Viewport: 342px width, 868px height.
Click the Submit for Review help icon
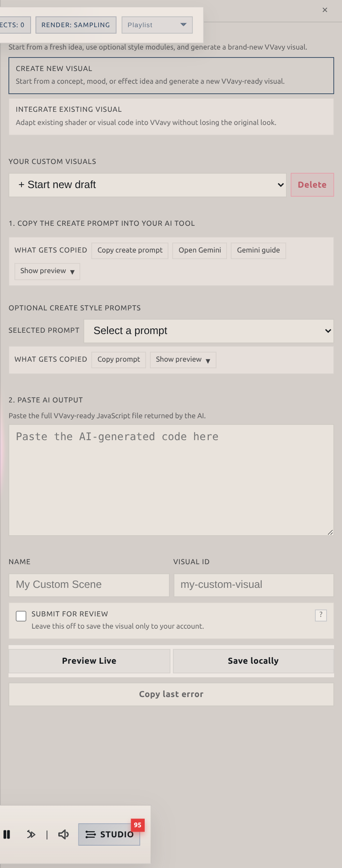coord(321,615)
